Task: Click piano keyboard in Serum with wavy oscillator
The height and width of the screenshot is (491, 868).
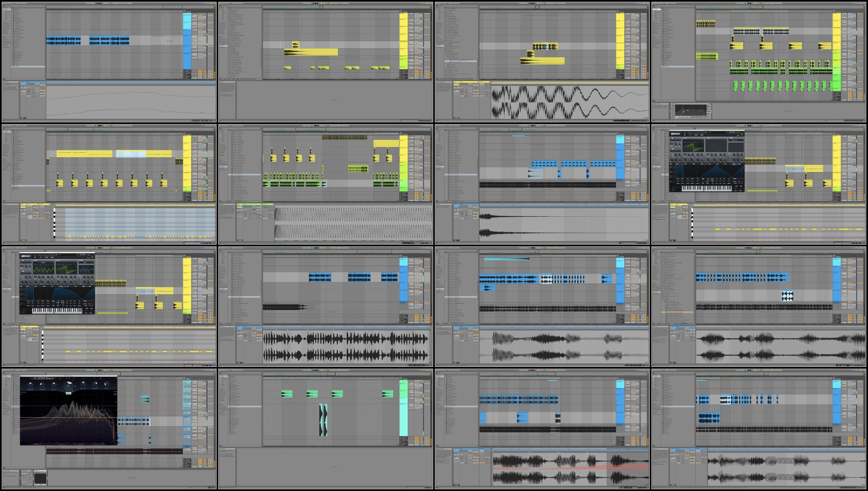Action: click(58, 311)
